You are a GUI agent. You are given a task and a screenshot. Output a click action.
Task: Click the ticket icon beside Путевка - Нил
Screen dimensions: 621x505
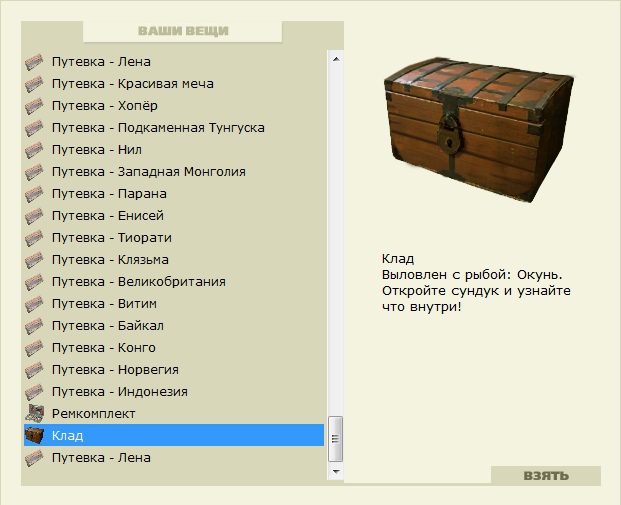34,150
